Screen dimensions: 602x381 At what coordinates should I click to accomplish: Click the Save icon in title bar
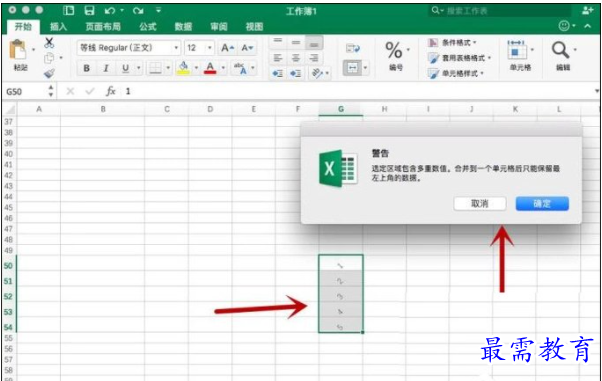click(89, 10)
